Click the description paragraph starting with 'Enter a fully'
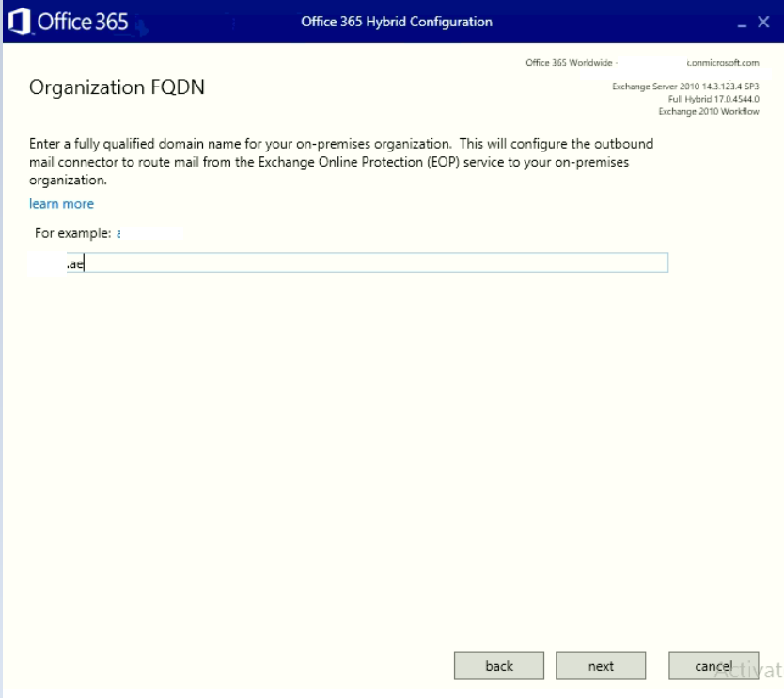The height and width of the screenshot is (698, 784). [x=341, y=162]
